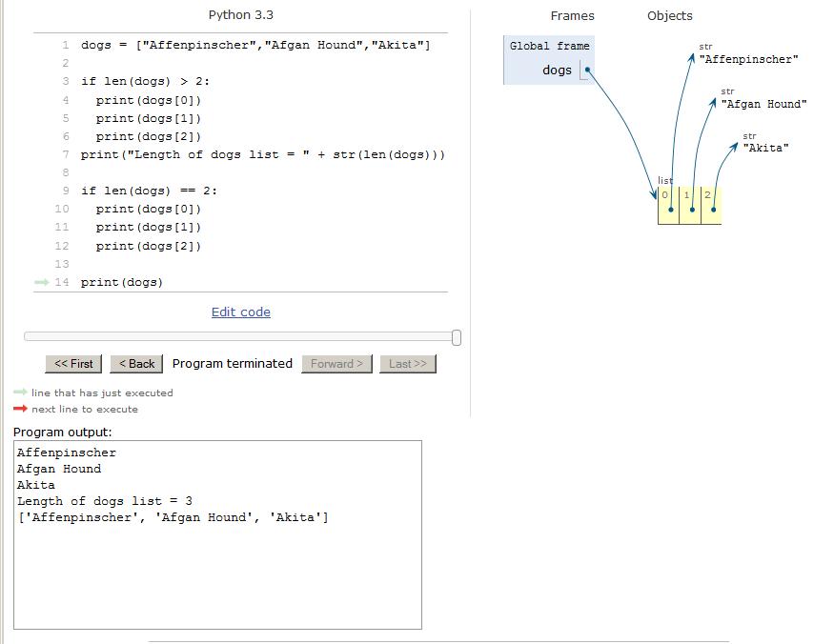Click code line 4 'print(dogs[0])'

tap(149, 100)
